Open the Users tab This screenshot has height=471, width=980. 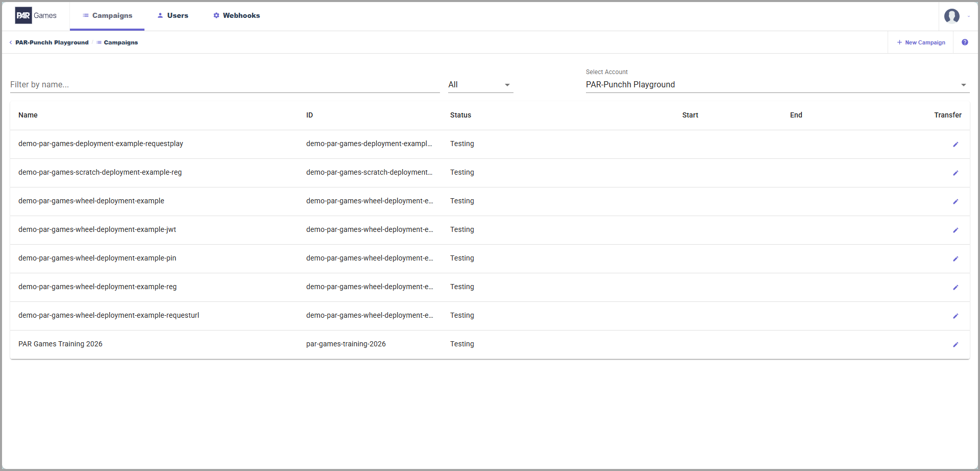coord(173,16)
